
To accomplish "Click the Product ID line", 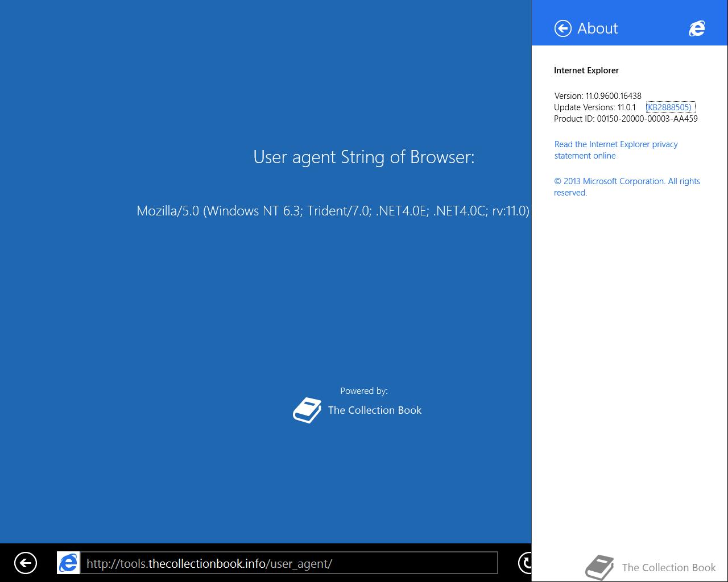I will (626, 119).
